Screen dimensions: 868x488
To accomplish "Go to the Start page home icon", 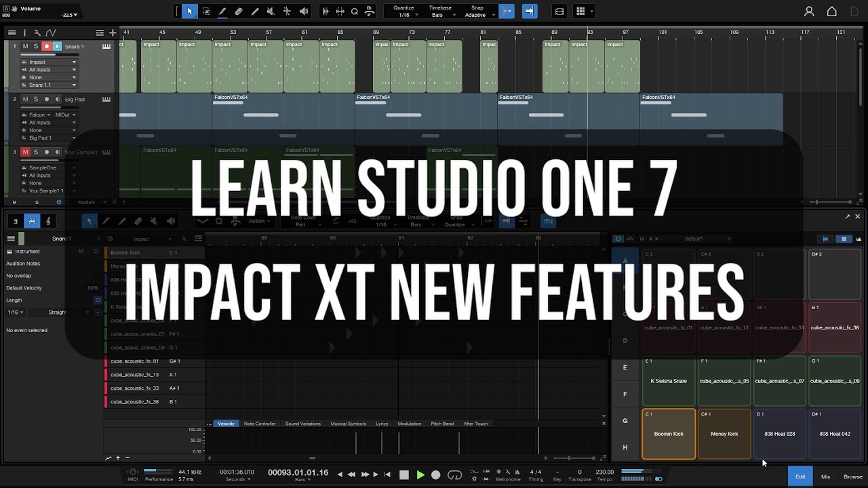I will click(832, 12).
